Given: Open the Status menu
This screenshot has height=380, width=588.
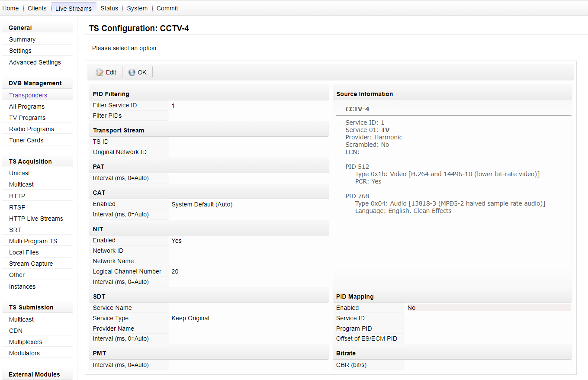Looking at the screenshot, I should [x=109, y=8].
